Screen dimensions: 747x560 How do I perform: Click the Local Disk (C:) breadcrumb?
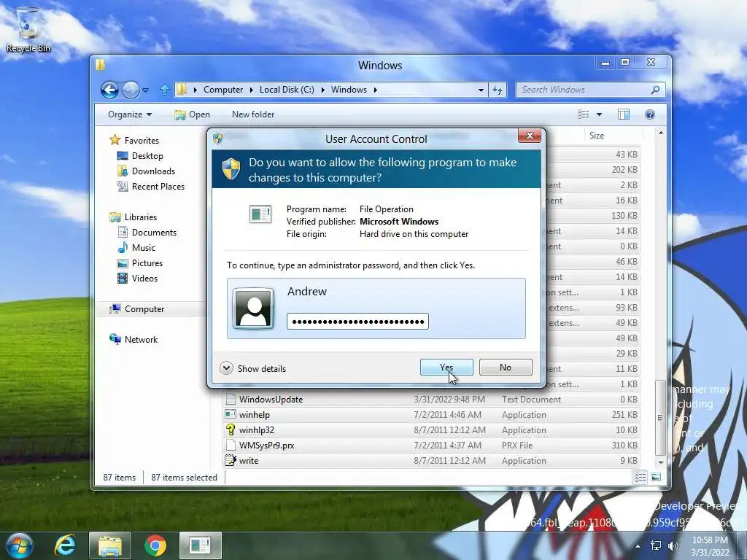[287, 90]
